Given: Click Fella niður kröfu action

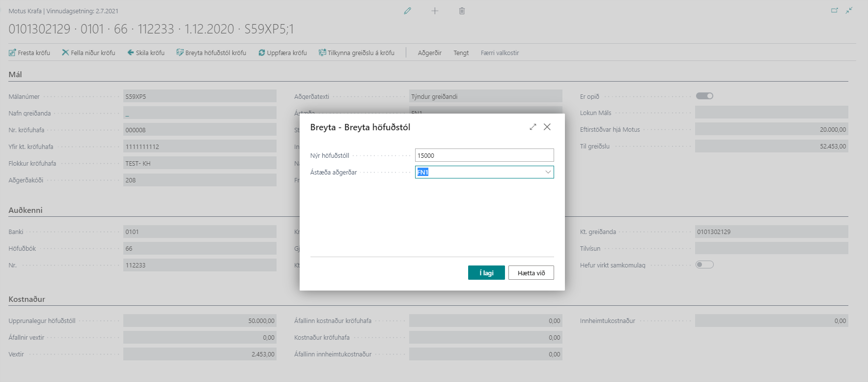Looking at the screenshot, I should pyautogui.click(x=88, y=53).
